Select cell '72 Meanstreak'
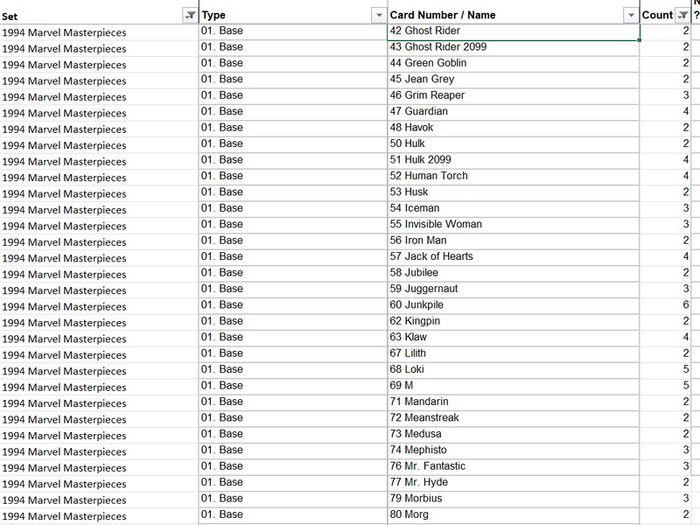This screenshot has width=700, height=525. pyautogui.click(x=513, y=418)
